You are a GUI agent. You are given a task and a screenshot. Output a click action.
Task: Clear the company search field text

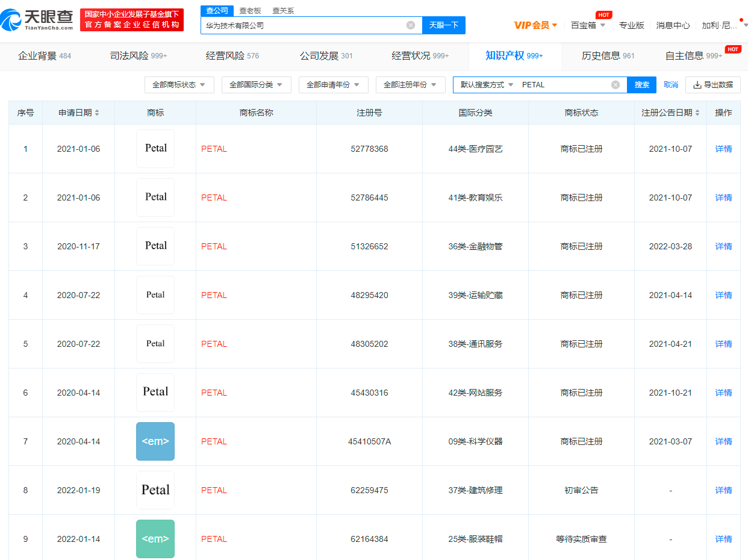click(x=411, y=25)
